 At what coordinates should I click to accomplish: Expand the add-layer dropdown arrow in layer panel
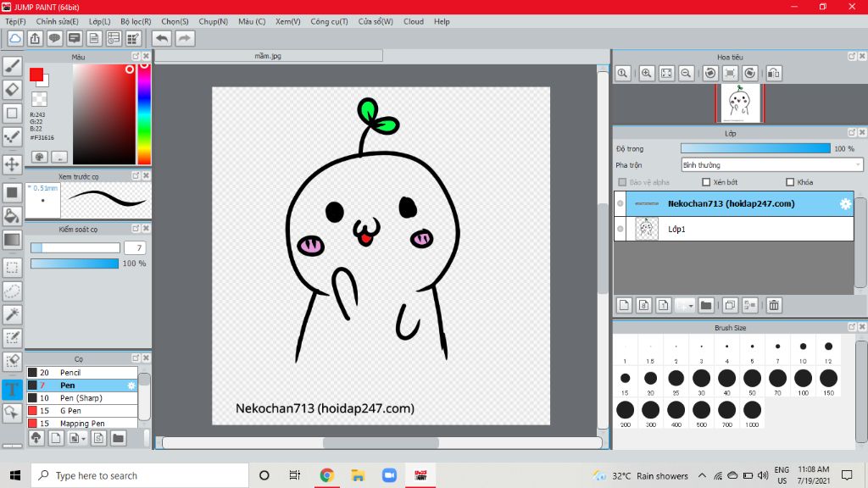tap(691, 305)
